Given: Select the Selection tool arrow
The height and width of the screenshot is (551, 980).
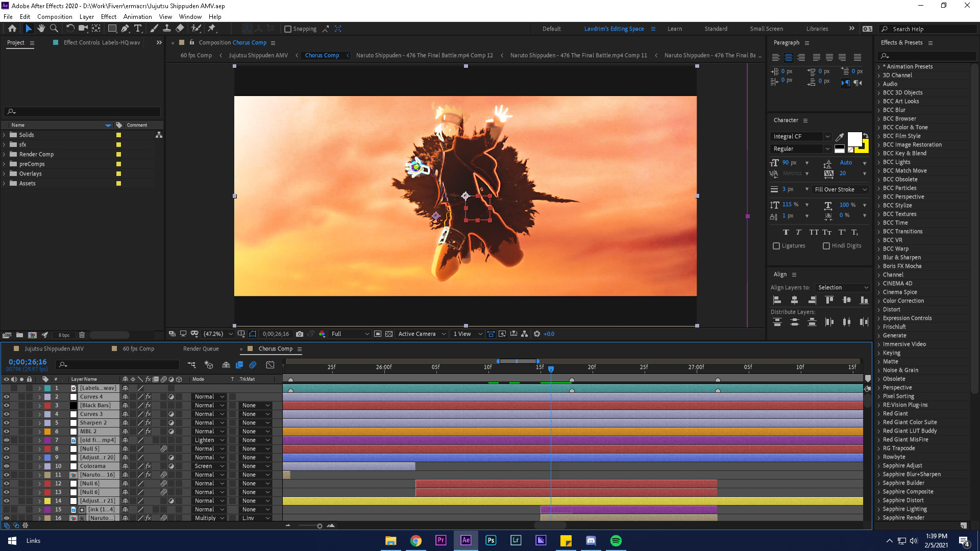Looking at the screenshot, I should [29, 29].
